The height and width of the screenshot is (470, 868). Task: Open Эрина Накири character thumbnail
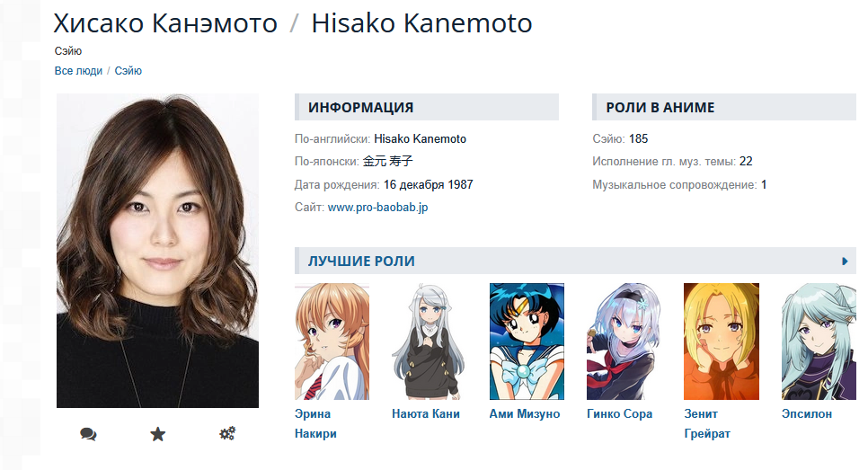coord(332,341)
